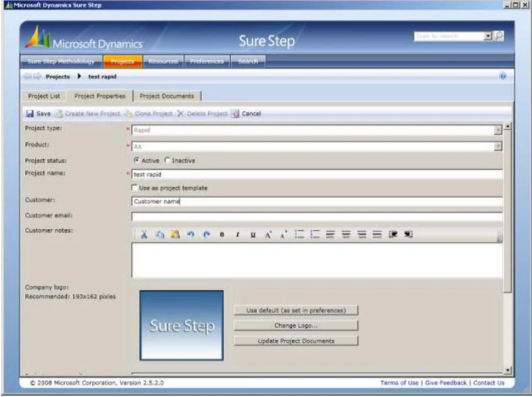Undo the last edit in customer notes
This screenshot has height=397, width=532.
[x=191, y=234]
